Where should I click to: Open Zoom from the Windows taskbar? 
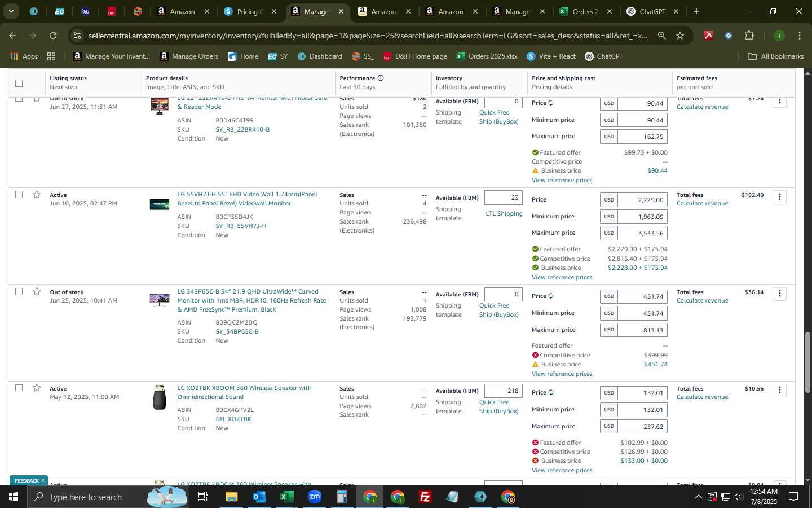click(315, 497)
